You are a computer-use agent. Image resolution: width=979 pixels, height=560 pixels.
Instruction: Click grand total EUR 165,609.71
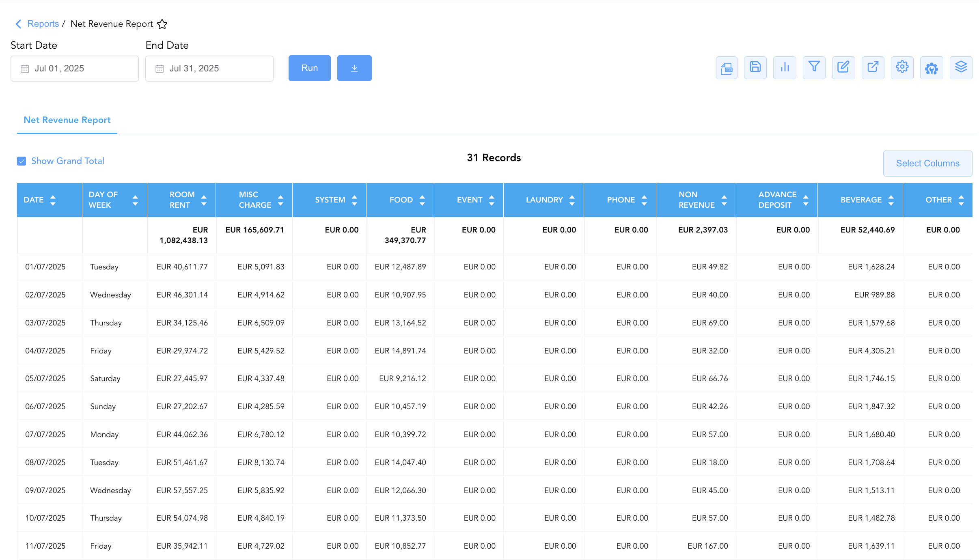point(255,230)
